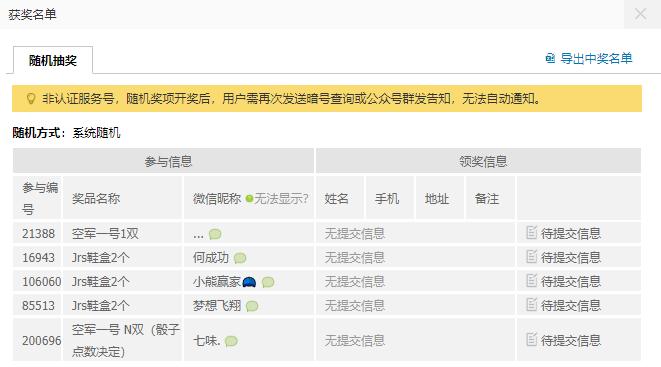The width and height of the screenshot is (661, 367).
Task: Click the chat bubble icon beside 梦想飞翔
Action: [252, 306]
